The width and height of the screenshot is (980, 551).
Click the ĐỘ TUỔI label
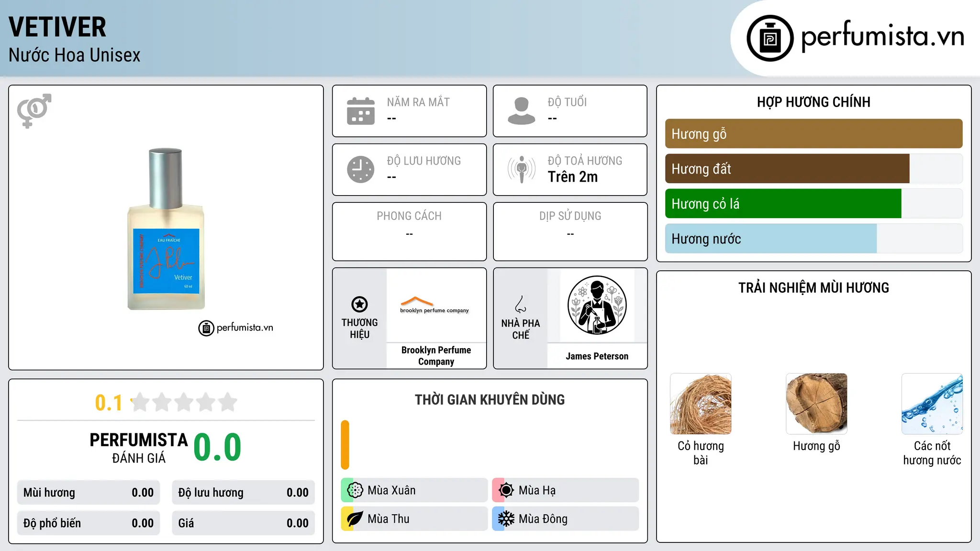point(567,102)
